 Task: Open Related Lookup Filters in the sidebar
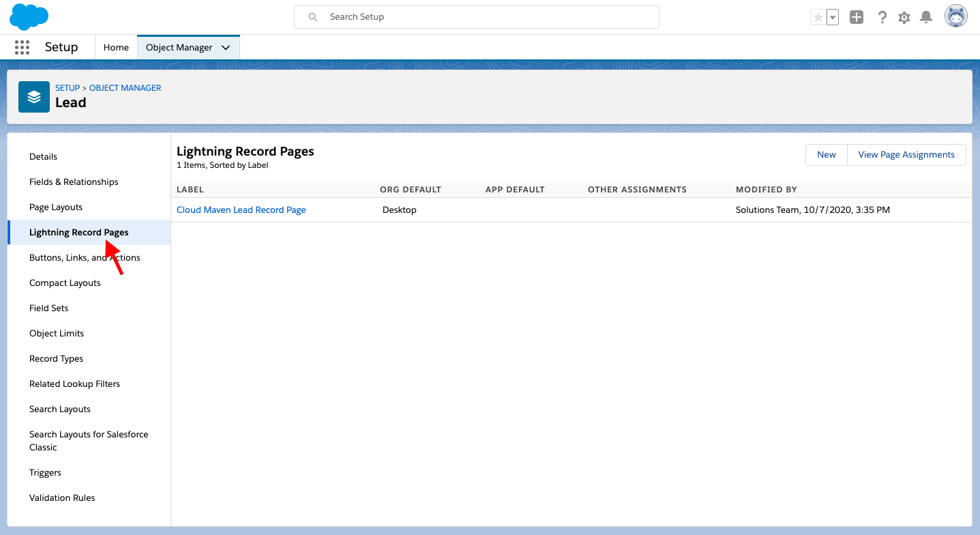74,384
